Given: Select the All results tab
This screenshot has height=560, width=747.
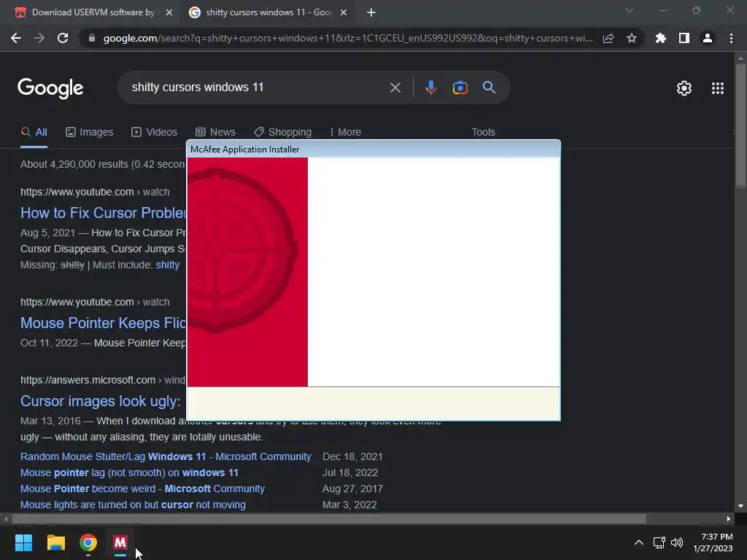Looking at the screenshot, I should tap(34, 132).
